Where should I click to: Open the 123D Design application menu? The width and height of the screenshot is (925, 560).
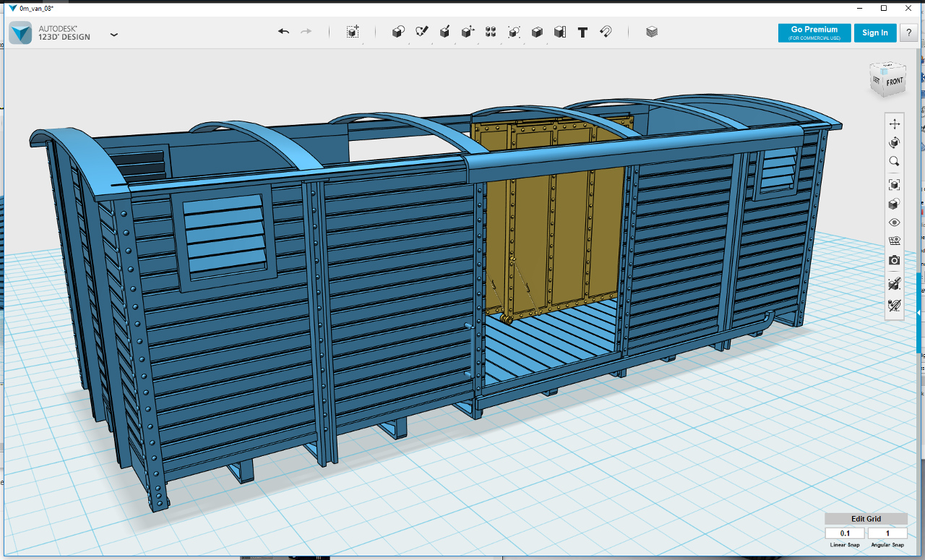coord(114,34)
